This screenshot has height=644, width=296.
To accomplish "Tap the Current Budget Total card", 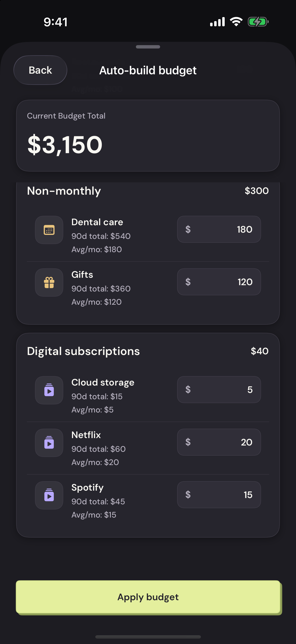I will [x=148, y=136].
